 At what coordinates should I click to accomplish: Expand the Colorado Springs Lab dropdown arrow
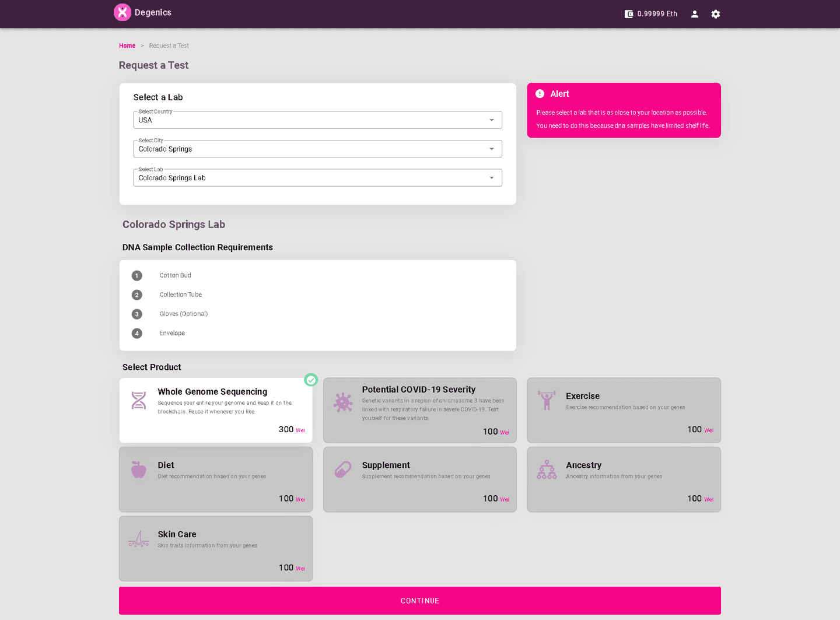[x=492, y=178]
